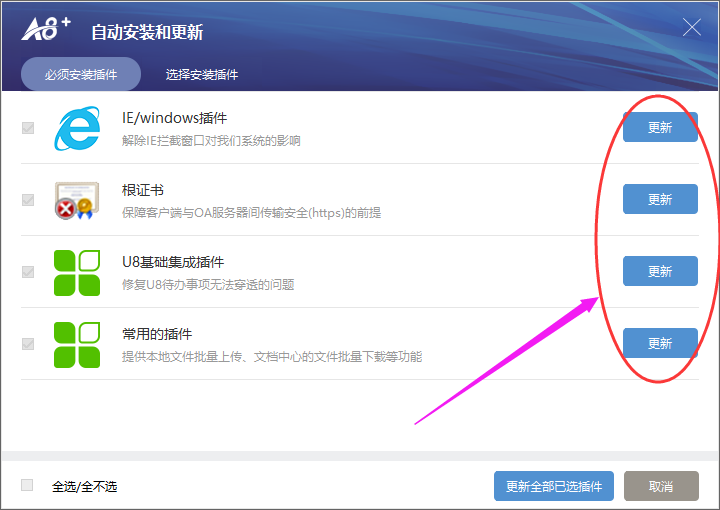
Task: Click 更新 for 根证书
Action: pos(660,199)
